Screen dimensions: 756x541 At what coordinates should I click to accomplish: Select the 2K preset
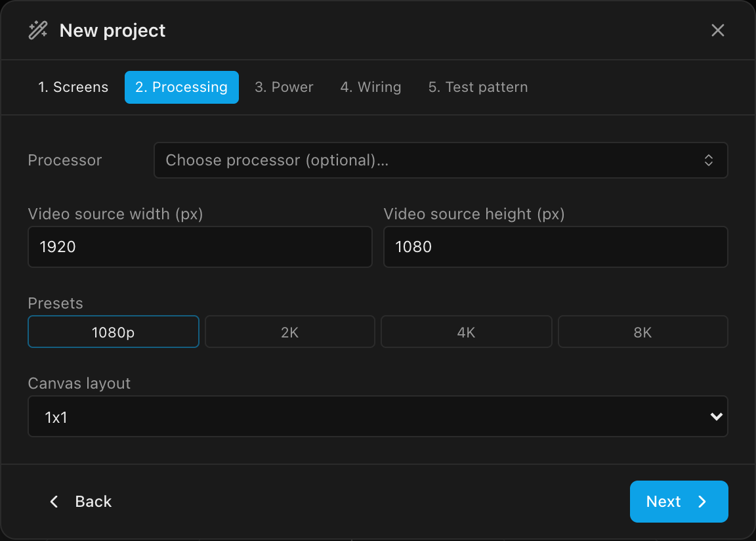click(290, 332)
